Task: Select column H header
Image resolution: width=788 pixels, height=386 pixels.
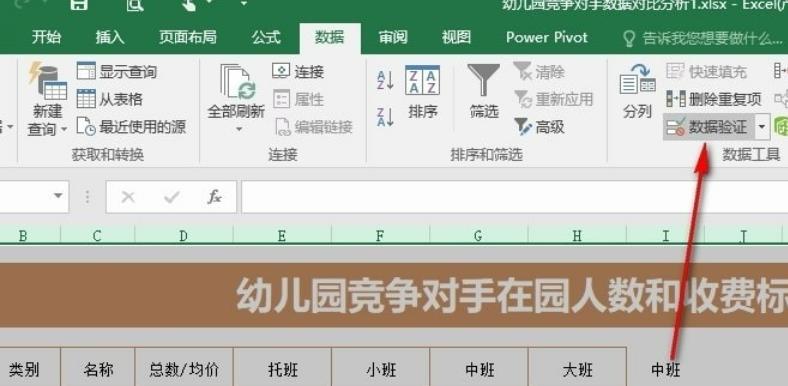Action: [x=577, y=235]
